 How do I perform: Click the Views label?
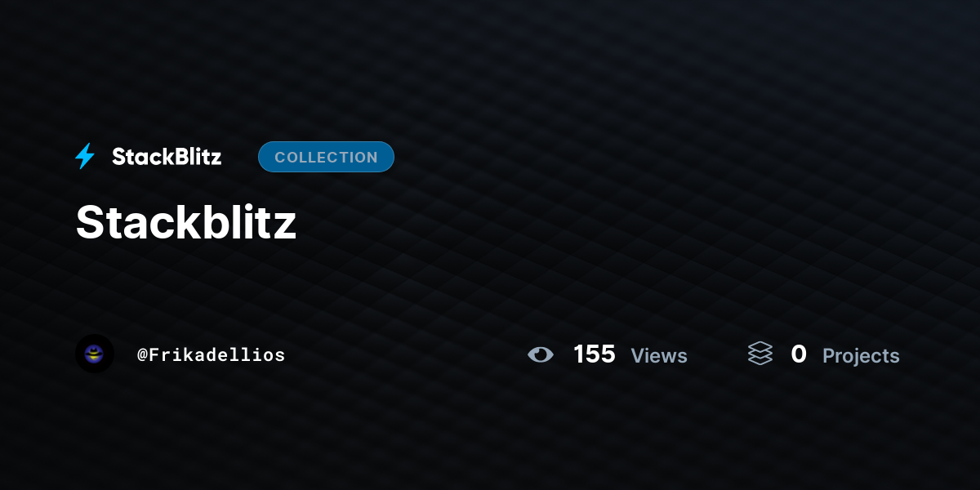pos(659,356)
